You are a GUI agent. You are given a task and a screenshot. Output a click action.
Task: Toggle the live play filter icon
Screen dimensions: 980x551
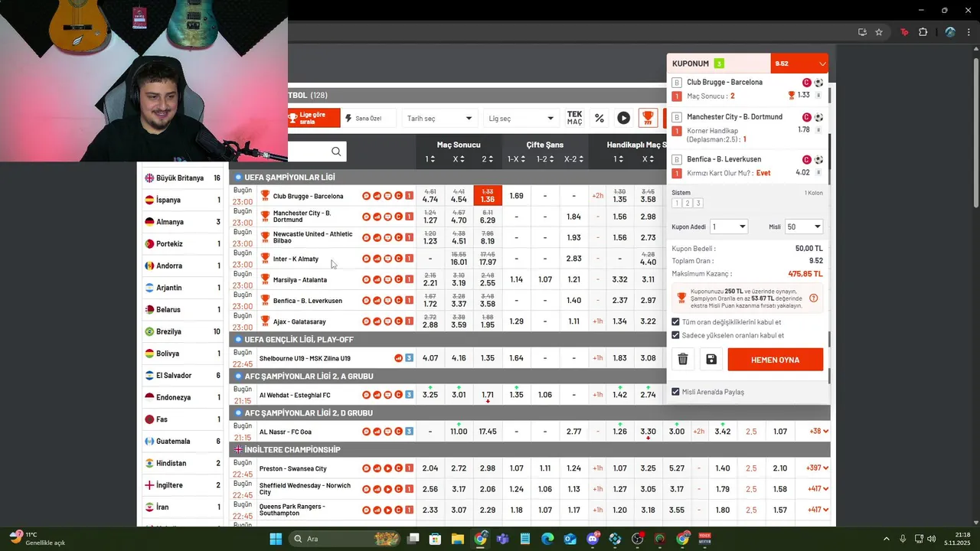[x=624, y=118]
